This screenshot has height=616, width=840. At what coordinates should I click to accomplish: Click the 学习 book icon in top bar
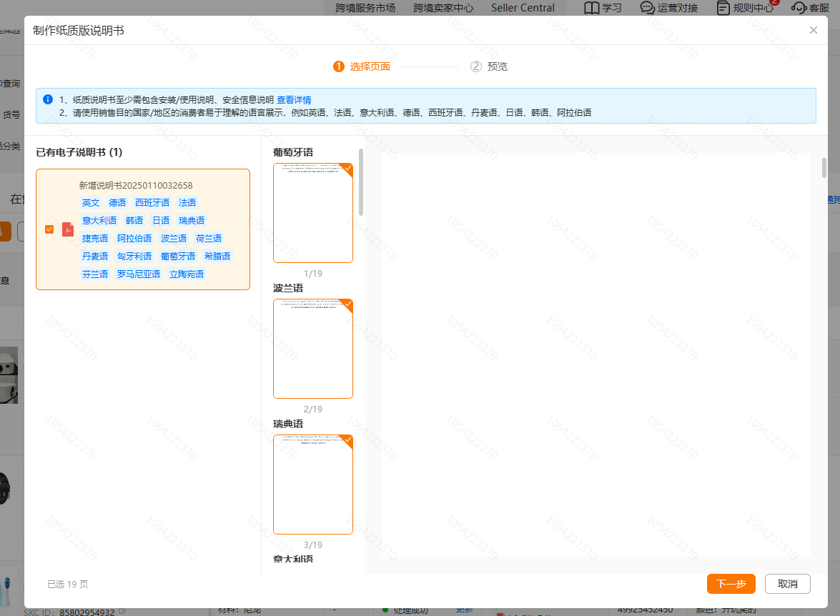tap(591, 8)
